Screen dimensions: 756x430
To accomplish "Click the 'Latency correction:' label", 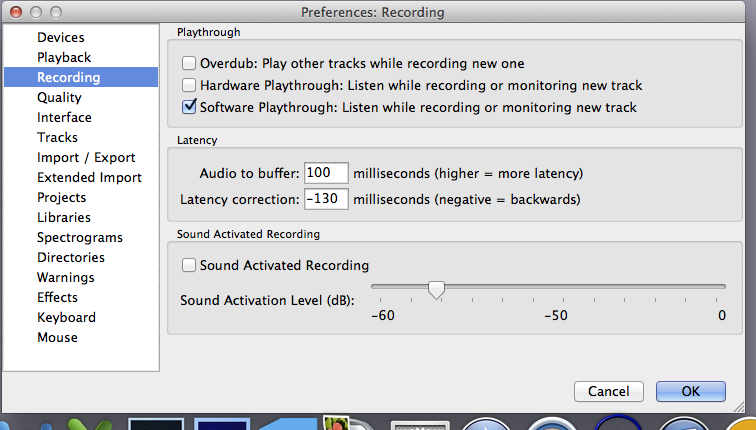I will (240, 199).
